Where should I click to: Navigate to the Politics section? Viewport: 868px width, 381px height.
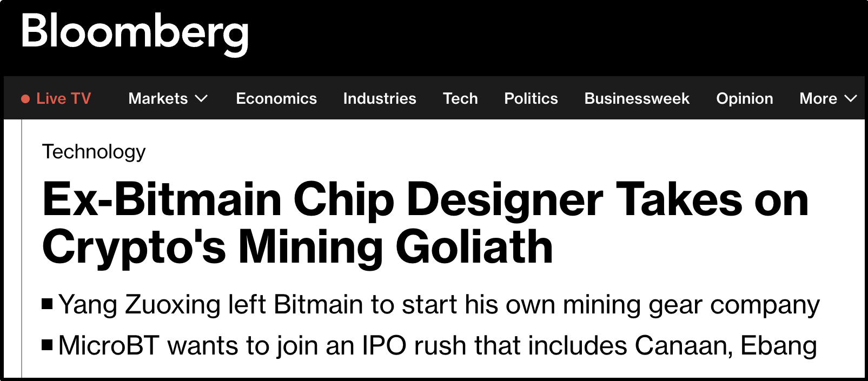(x=531, y=98)
